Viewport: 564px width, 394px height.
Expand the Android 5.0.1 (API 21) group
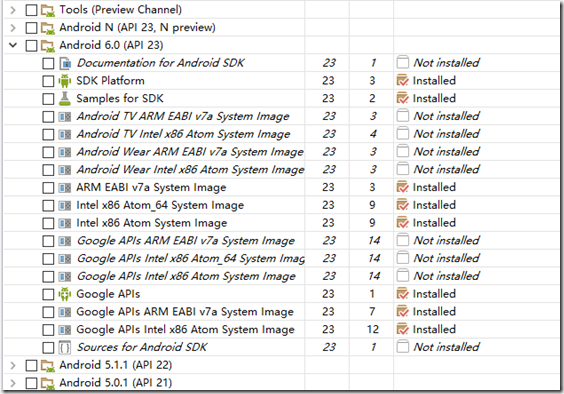[x=13, y=383]
